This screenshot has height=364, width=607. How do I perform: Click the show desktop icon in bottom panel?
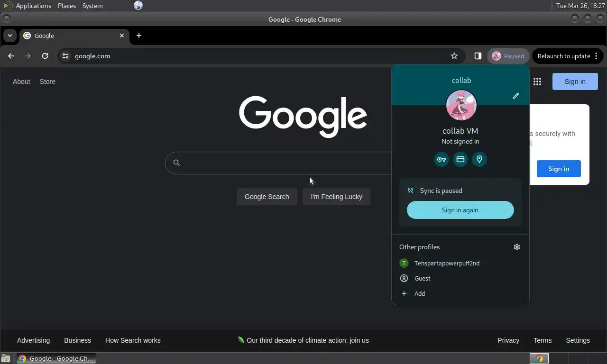(x=6, y=358)
